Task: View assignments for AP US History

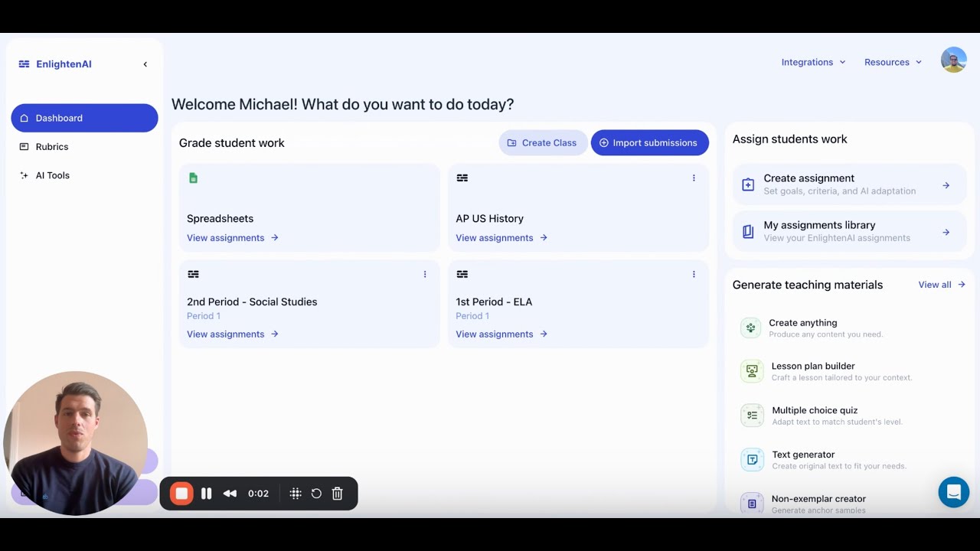Action: [x=501, y=238]
